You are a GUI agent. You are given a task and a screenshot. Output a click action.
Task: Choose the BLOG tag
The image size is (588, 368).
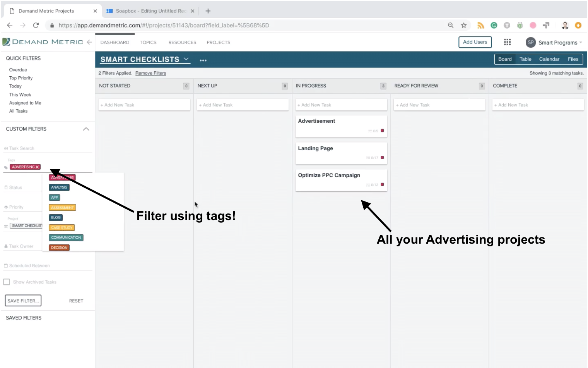tap(56, 218)
